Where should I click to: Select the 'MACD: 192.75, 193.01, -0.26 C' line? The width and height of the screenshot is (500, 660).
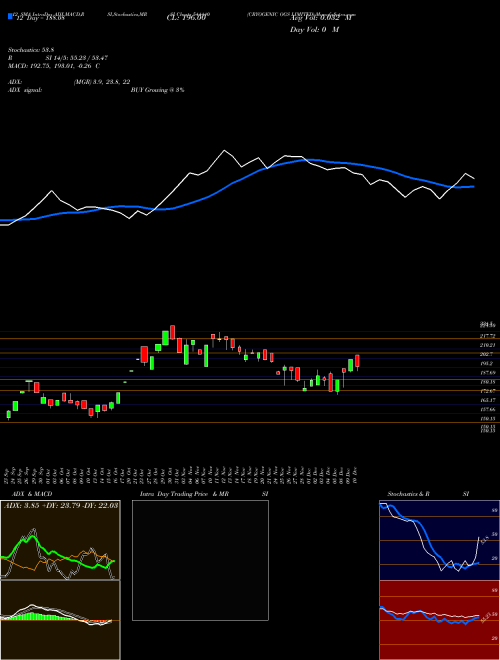tap(54, 66)
